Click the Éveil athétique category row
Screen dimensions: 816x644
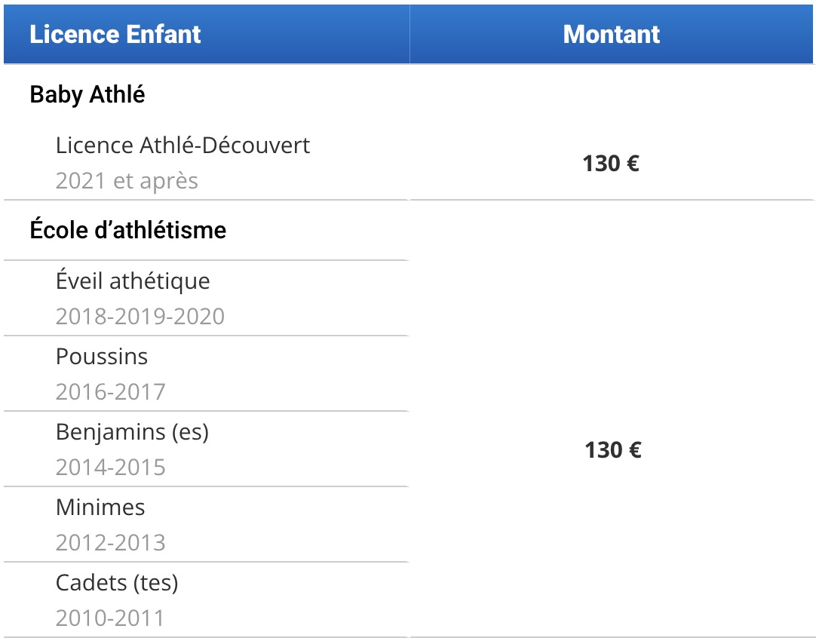(x=207, y=298)
